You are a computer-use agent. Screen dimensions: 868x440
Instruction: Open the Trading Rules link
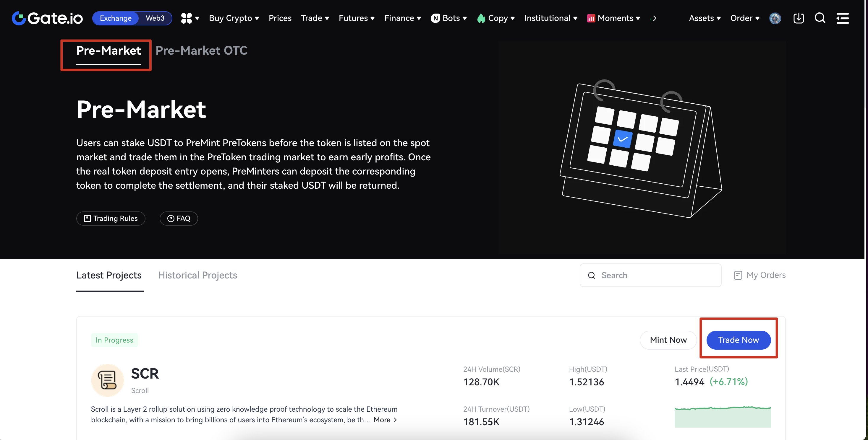pyautogui.click(x=111, y=219)
